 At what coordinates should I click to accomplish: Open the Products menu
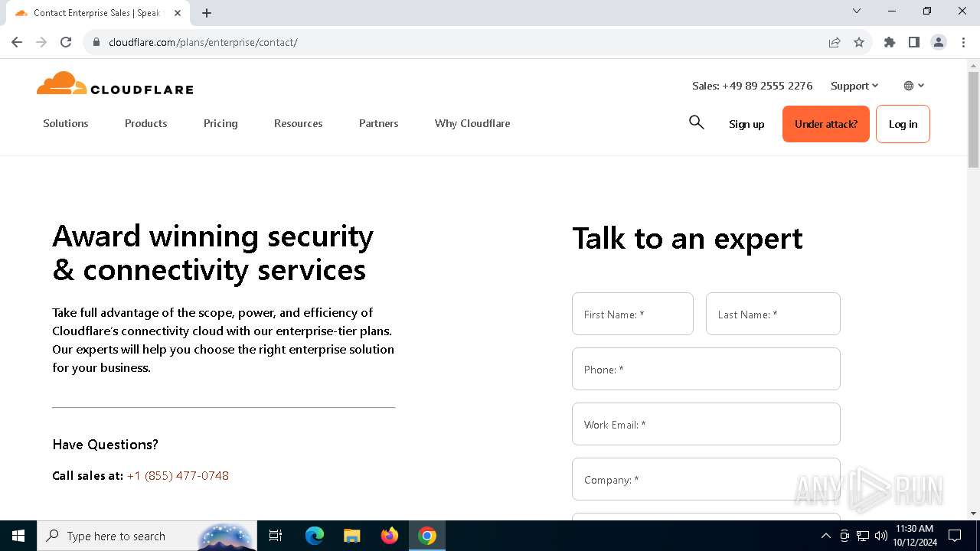[146, 123]
